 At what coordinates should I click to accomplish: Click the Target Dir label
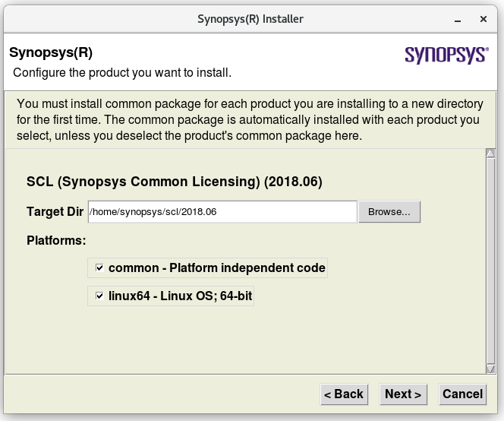[x=55, y=212]
